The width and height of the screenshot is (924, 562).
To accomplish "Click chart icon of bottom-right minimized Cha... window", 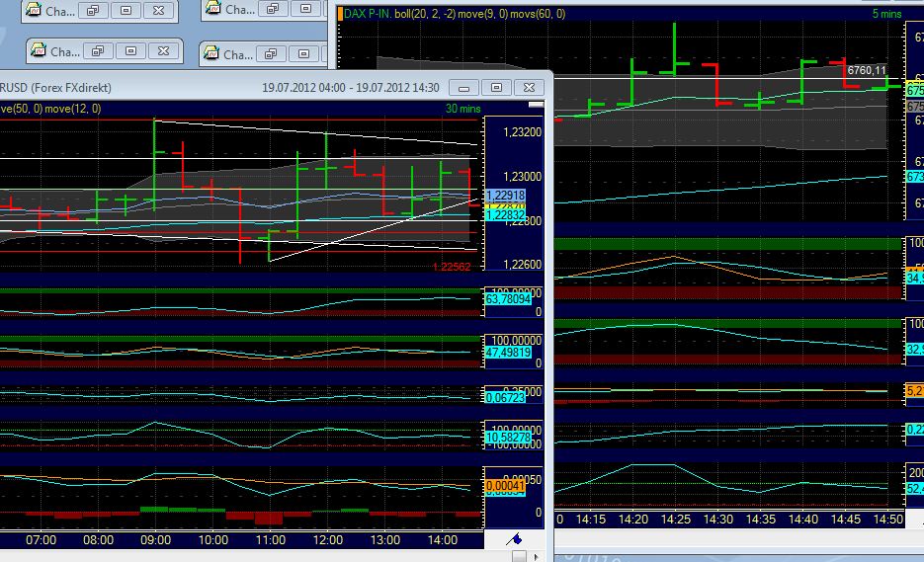I will (210, 53).
